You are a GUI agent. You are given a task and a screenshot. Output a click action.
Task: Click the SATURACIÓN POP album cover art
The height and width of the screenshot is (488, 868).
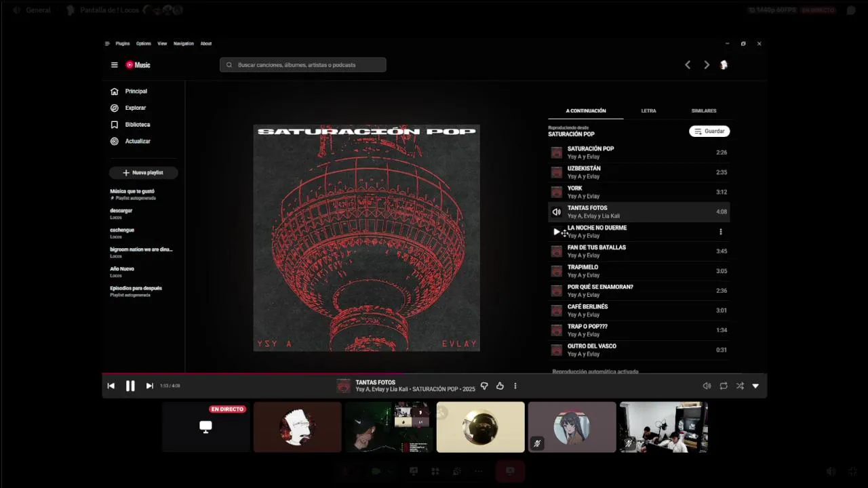(x=367, y=238)
